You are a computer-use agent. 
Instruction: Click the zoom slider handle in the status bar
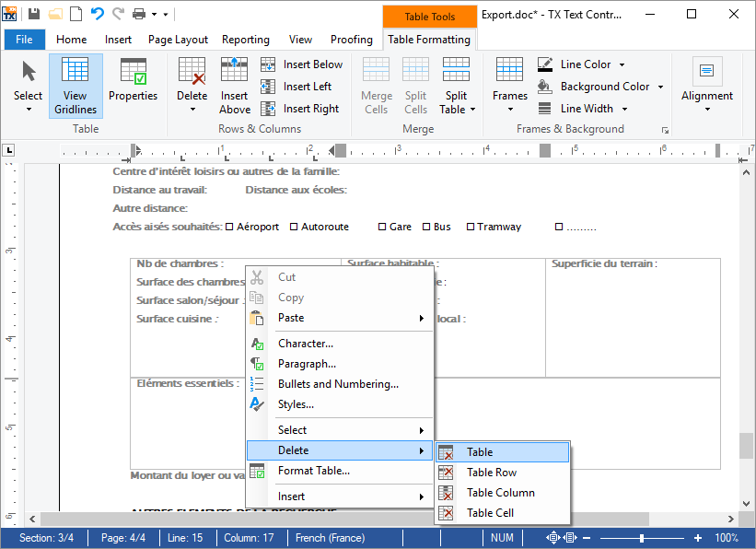tap(641, 538)
